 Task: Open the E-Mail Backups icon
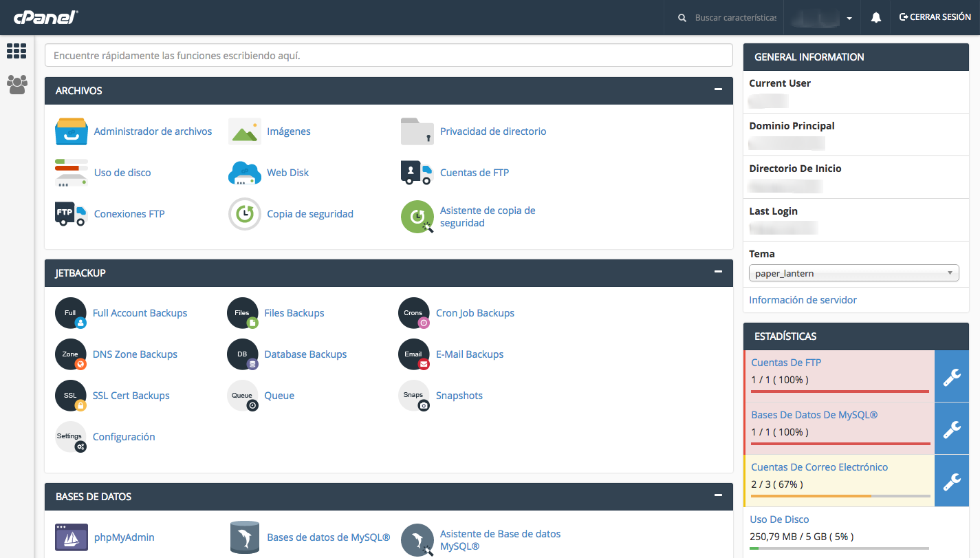coord(414,354)
